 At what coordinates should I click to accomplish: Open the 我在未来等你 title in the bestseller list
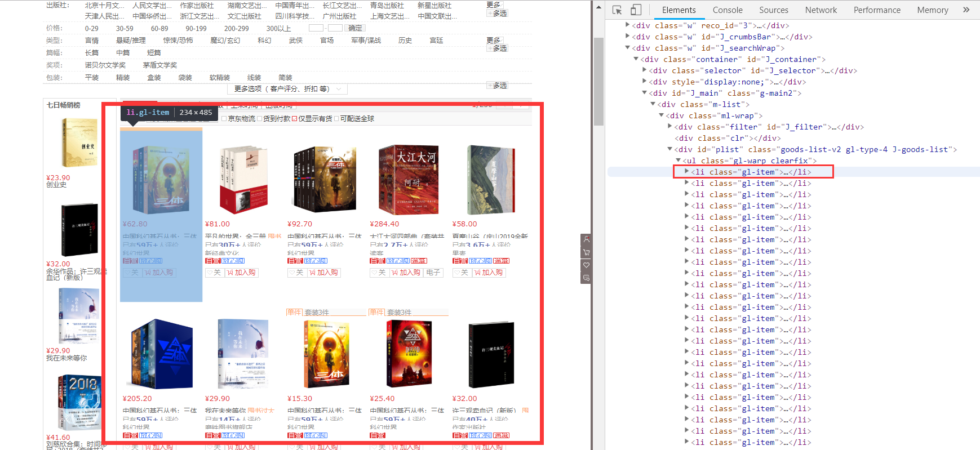click(66, 358)
